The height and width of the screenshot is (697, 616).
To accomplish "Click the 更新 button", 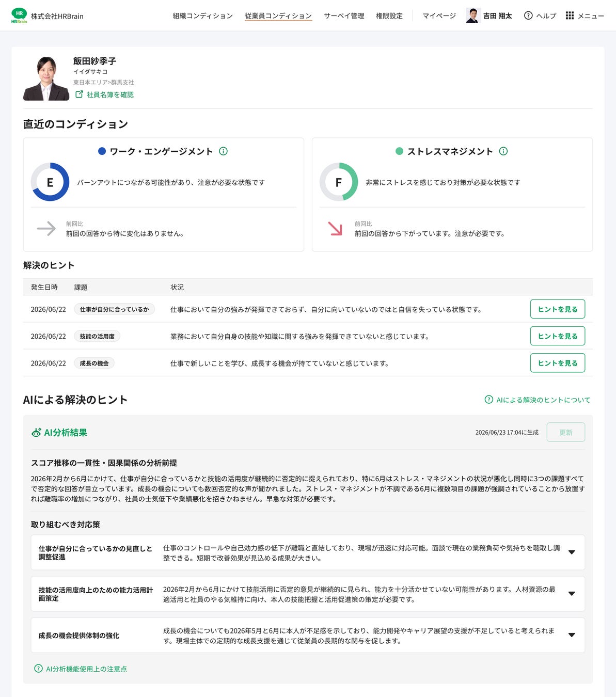I will 566,433.
